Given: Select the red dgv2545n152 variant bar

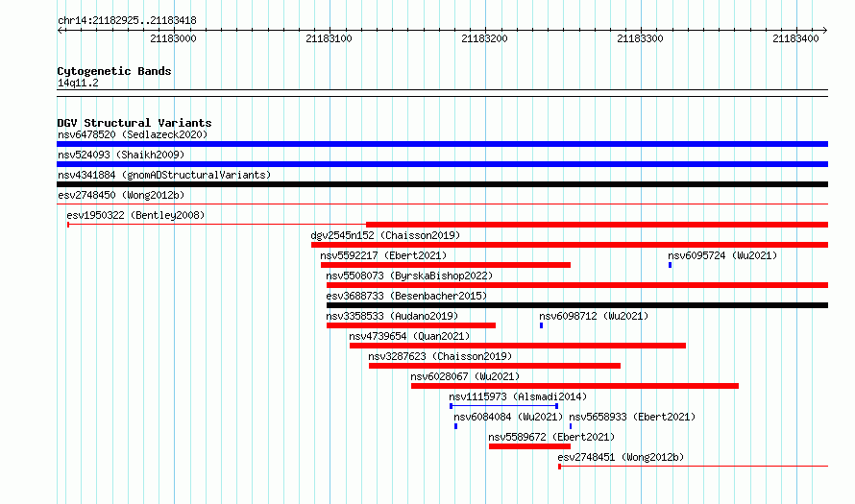Looking at the screenshot, I should pyautogui.click(x=570, y=245).
